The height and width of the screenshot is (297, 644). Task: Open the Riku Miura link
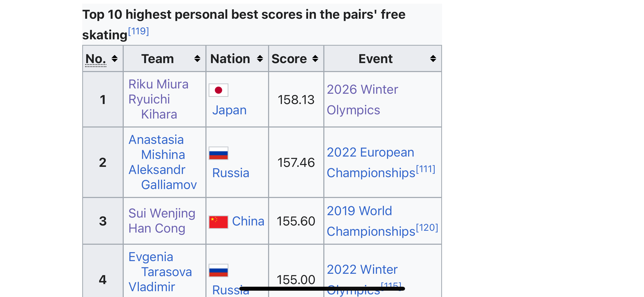coord(158,84)
